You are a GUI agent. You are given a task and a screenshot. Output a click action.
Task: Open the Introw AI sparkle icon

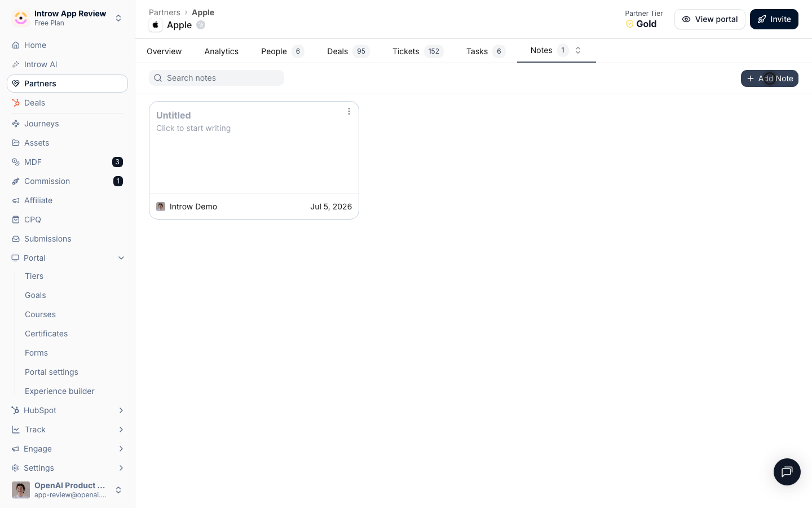(x=16, y=64)
